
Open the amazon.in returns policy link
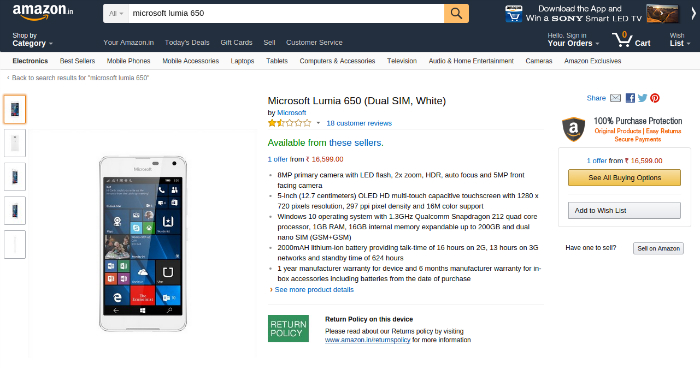[367, 340]
